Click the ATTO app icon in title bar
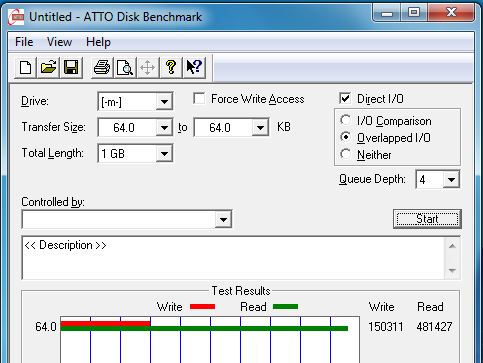The height and width of the screenshot is (363, 483). click(16, 17)
